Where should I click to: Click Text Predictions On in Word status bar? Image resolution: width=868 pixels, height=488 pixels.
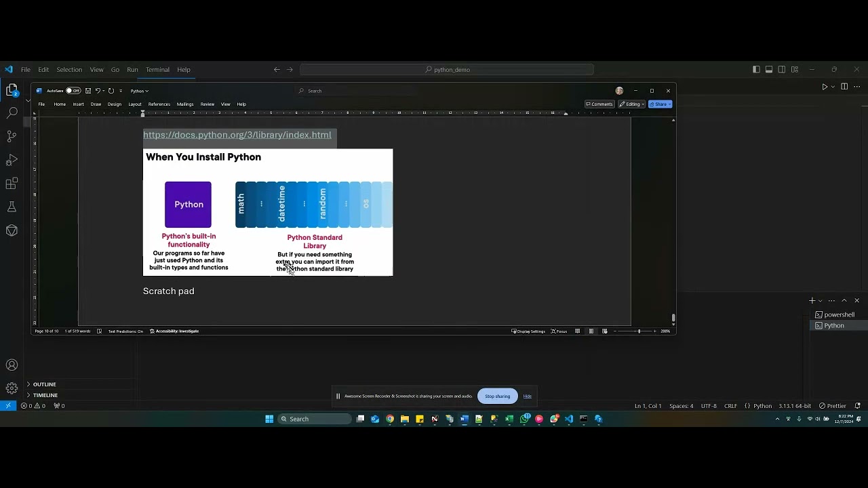point(125,331)
